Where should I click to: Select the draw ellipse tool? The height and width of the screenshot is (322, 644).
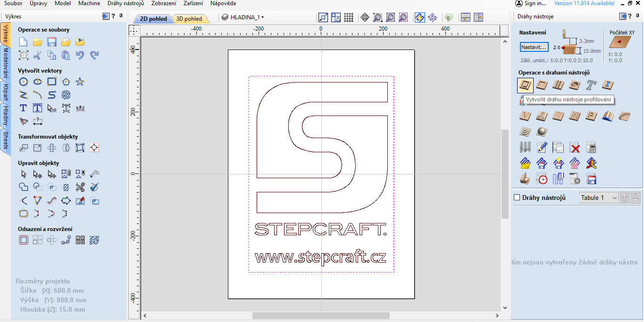38,82
